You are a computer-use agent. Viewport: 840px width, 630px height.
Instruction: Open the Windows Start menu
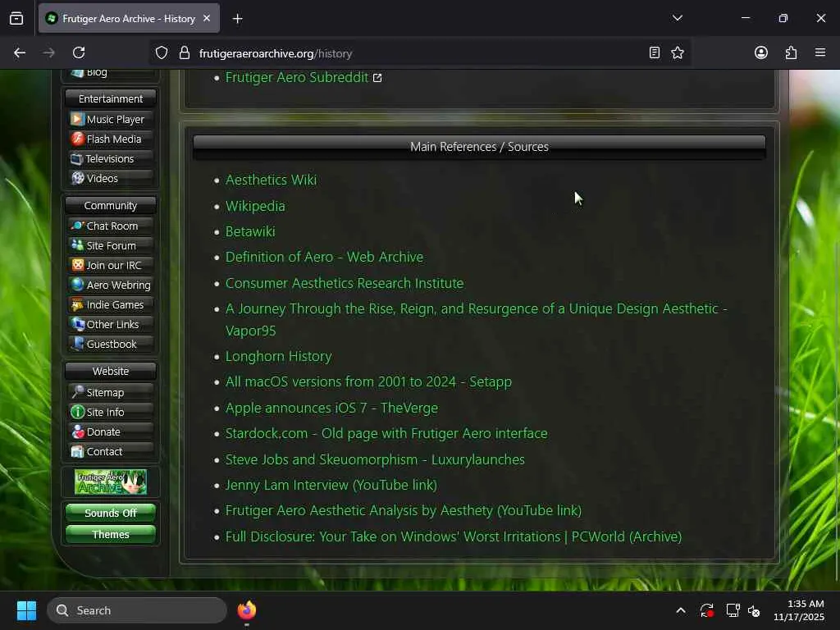click(26, 610)
